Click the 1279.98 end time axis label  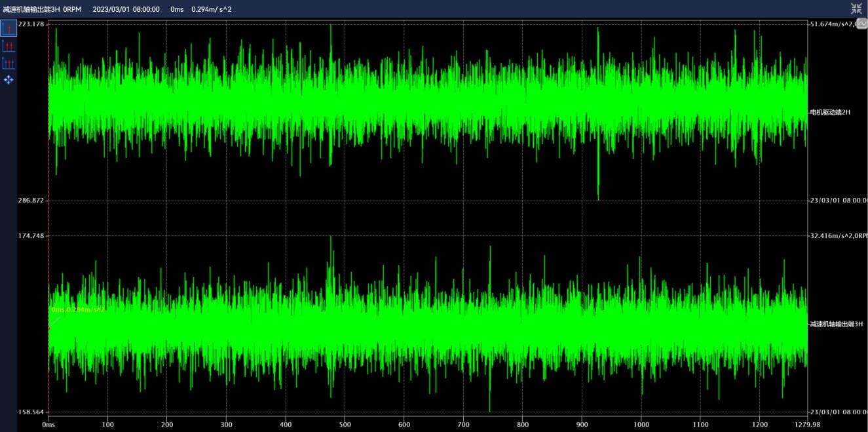point(808,424)
